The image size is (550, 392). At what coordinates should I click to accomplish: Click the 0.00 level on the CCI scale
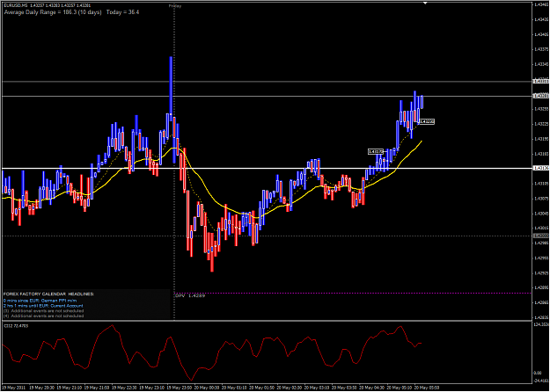click(x=539, y=373)
